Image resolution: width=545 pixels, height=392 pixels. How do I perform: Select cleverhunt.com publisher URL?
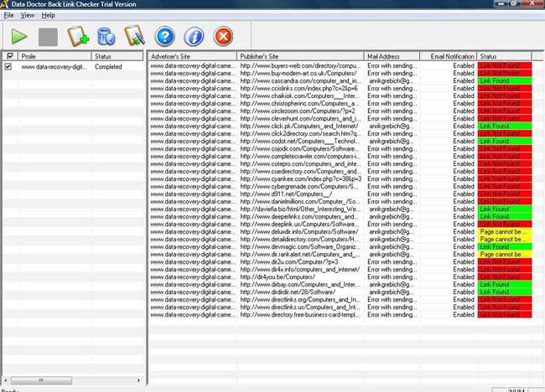pyautogui.click(x=300, y=119)
